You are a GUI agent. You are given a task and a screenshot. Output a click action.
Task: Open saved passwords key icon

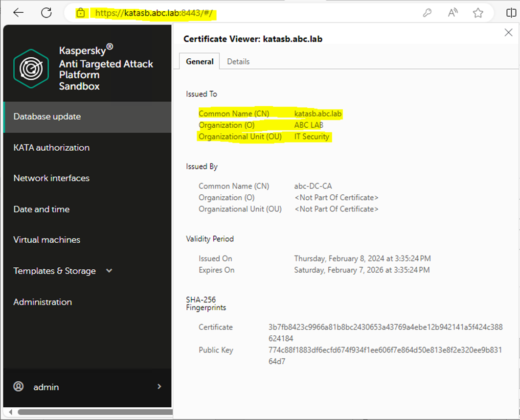click(427, 13)
